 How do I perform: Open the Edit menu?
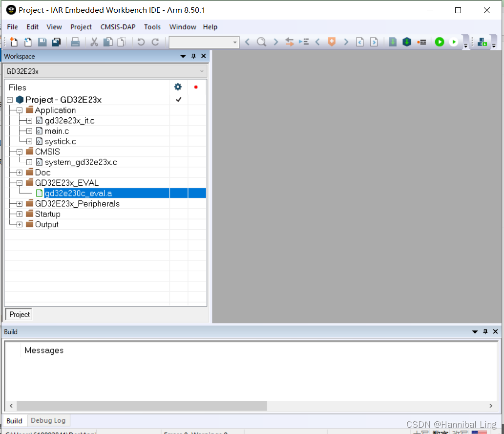32,27
